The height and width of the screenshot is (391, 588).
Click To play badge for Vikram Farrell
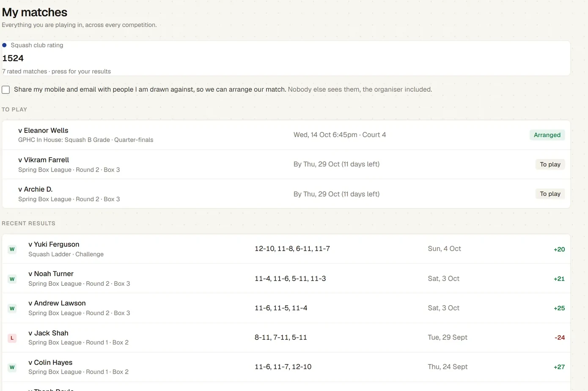tap(550, 164)
